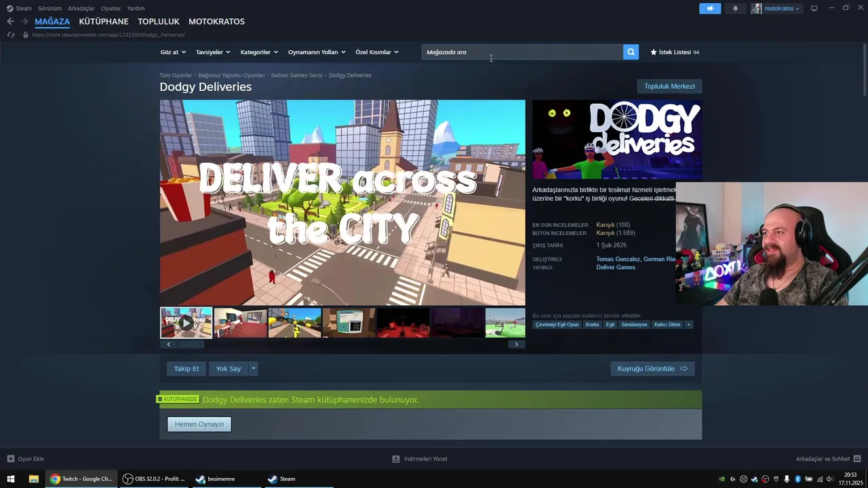Screen dimensions: 868x488
Task: Select the dark red room screenshot thumbnail
Action: (x=403, y=323)
